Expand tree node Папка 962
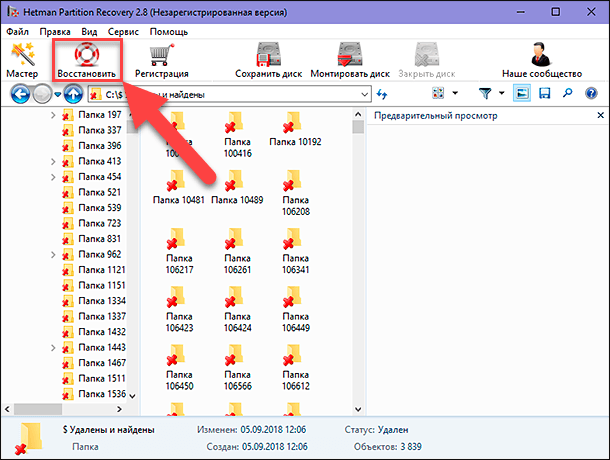 click(x=53, y=255)
